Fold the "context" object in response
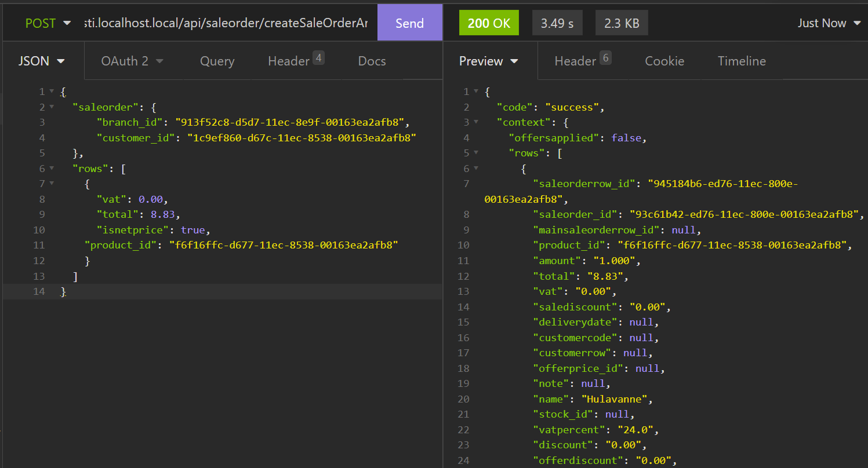This screenshot has width=868, height=468. point(476,122)
